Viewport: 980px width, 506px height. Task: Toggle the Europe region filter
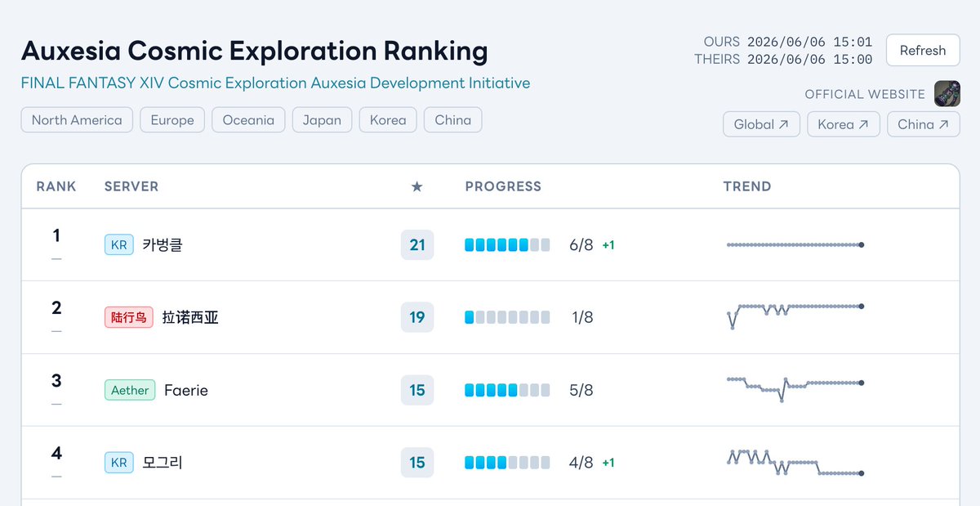pyautogui.click(x=172, y=120)
